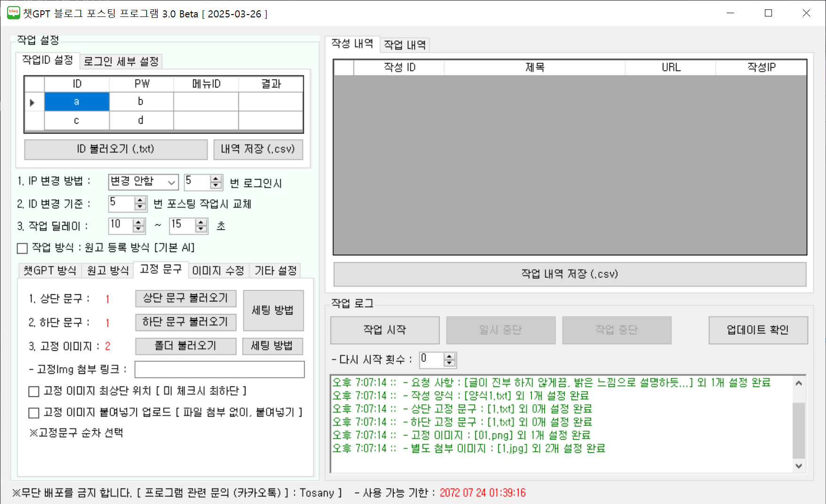Open the 원고 방식 tab

[x=108, y=270]
